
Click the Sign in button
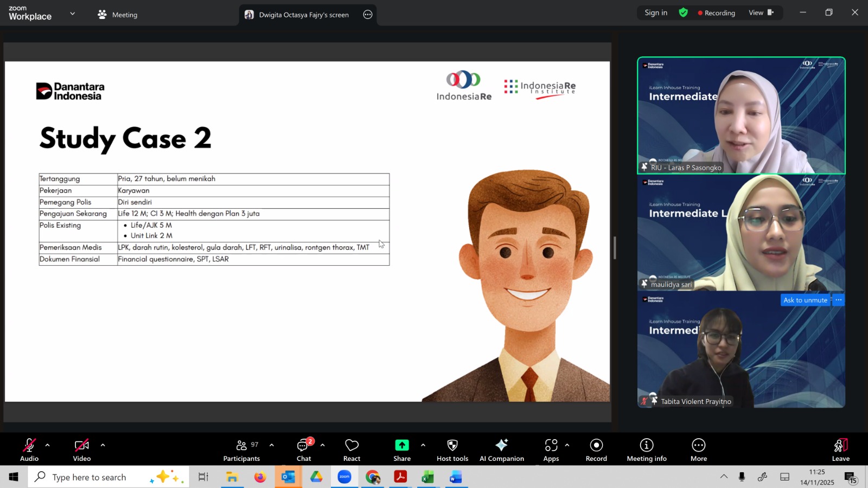click(x=655, y=12)
